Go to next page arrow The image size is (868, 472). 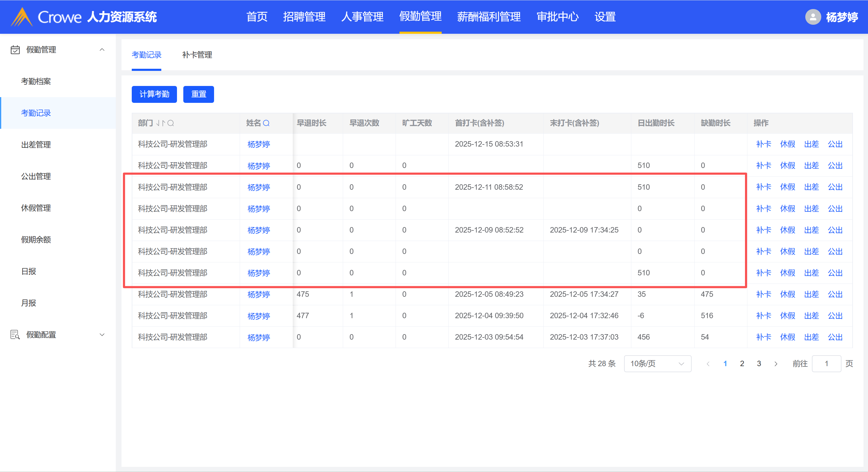(x=776, y=364)
